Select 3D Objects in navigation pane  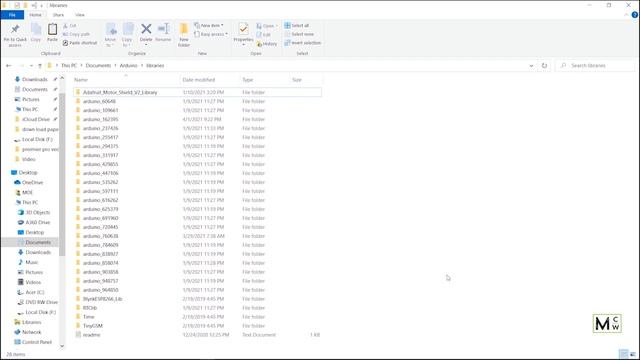37,212
